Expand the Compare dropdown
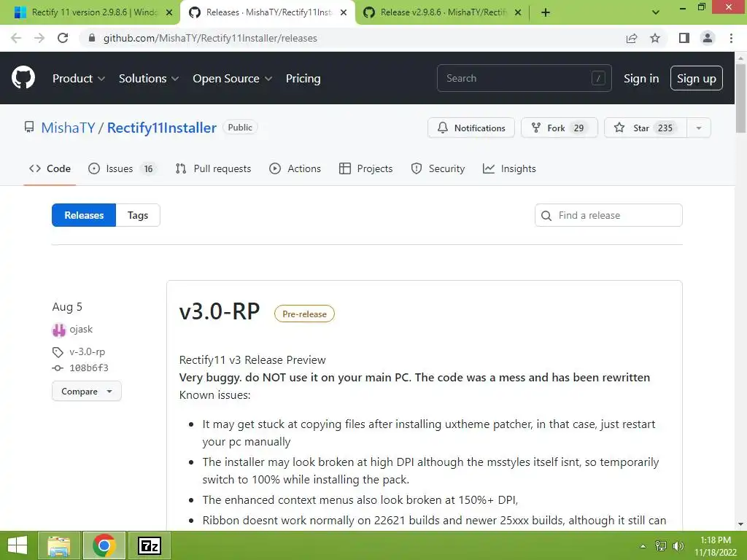747x560 pixels. [x=87, y=392]
